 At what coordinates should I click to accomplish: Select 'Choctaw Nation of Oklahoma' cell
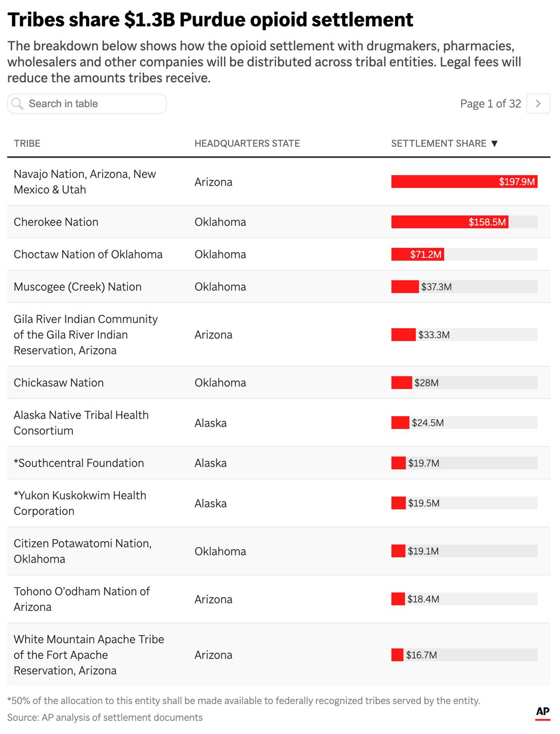coord(88,254)
